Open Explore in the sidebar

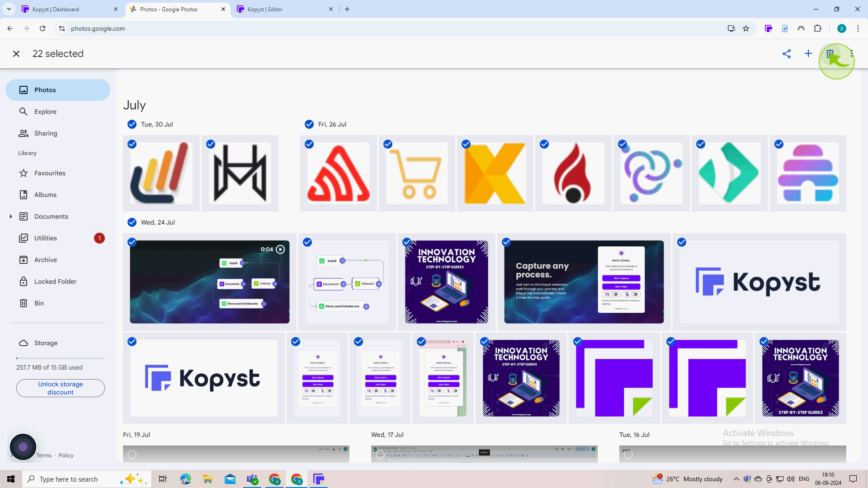pos(58,112)
